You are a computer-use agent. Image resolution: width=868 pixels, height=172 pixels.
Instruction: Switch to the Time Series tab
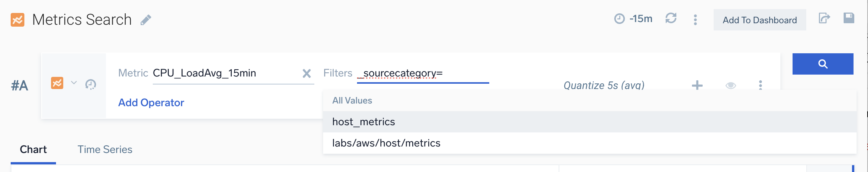pos(105,150)
